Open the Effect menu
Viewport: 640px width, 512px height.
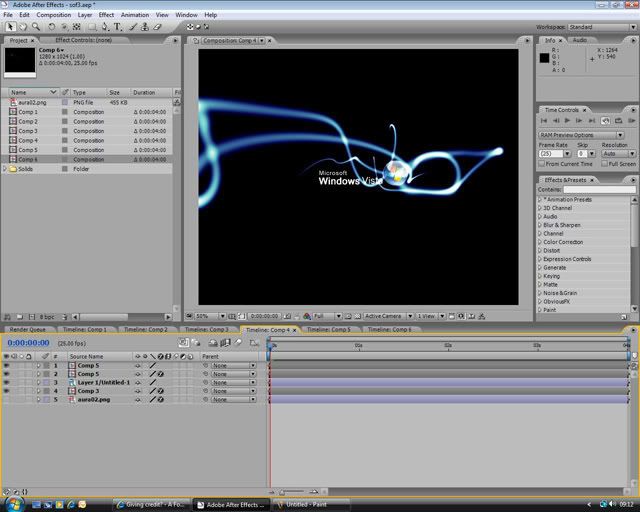(106, 15)
